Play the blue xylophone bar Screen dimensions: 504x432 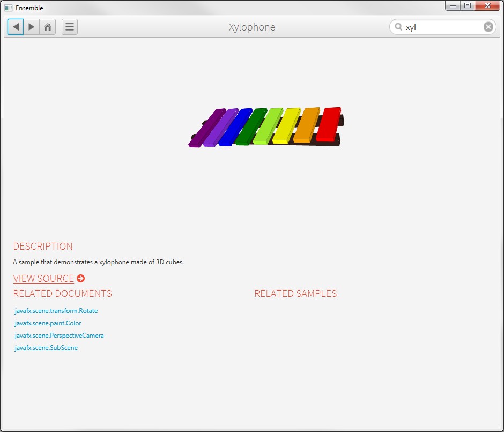point(235,127)
